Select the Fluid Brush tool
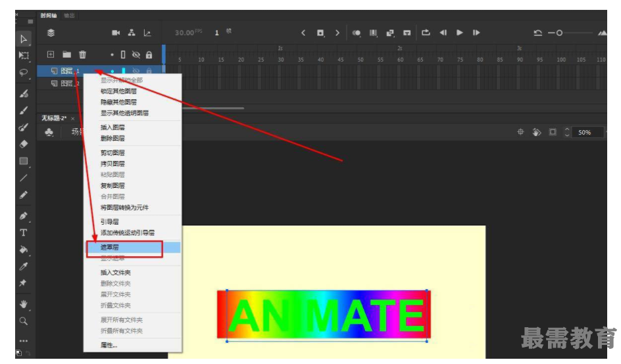 point(24,94)
